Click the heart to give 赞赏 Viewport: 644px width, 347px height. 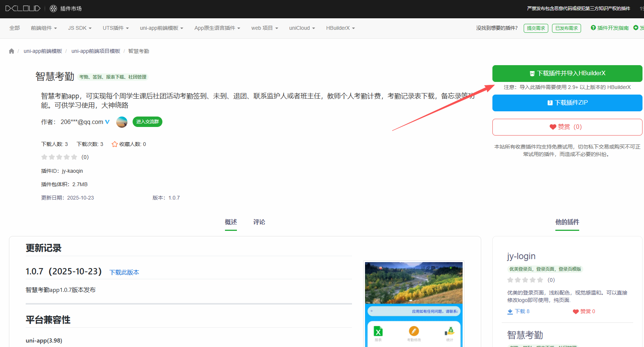(x=553, y=127)
